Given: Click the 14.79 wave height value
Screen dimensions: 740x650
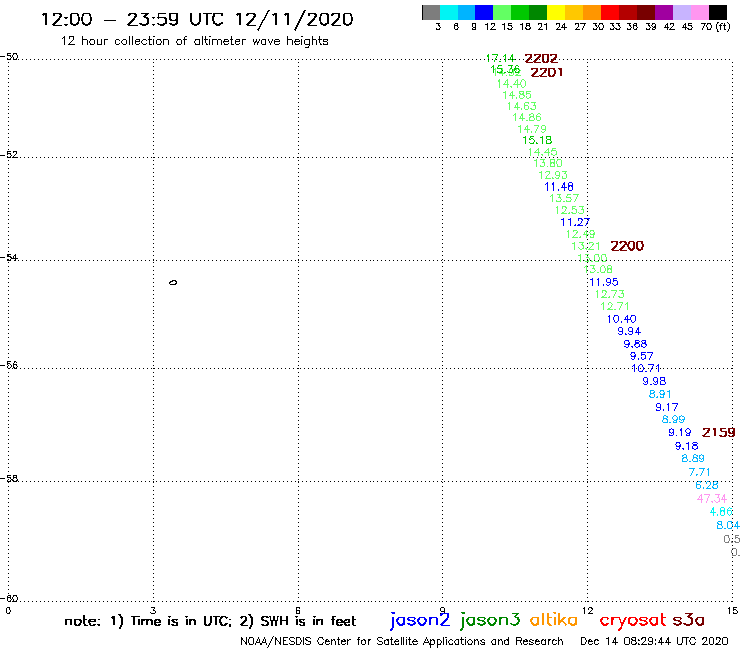Looking at the screenshot, I should point(532,129).
